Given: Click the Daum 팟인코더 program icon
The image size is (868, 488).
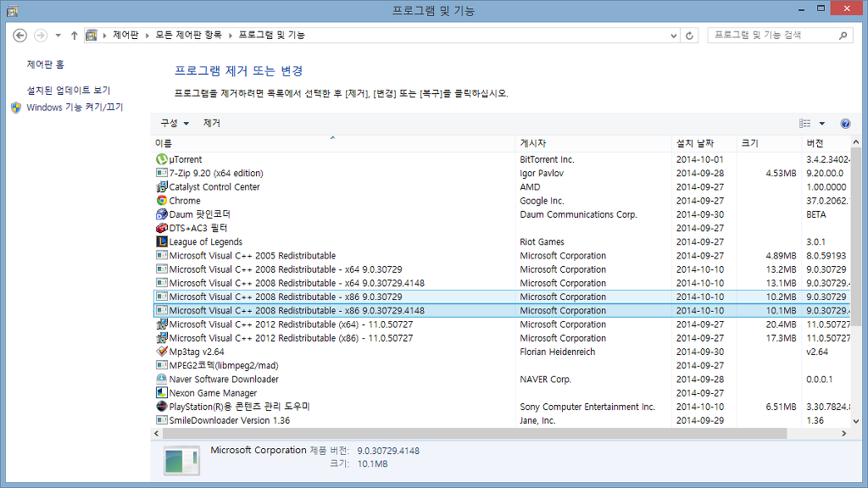Looking at the screenshot, I should pos(161,214).
